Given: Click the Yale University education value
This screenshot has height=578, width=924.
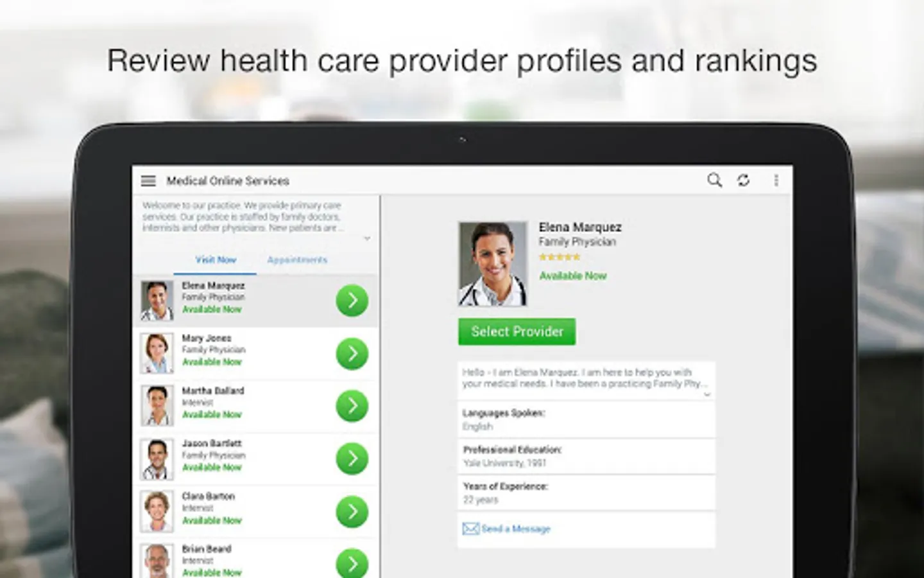Looking at the screenshot, I should click(x=504, y=463).
